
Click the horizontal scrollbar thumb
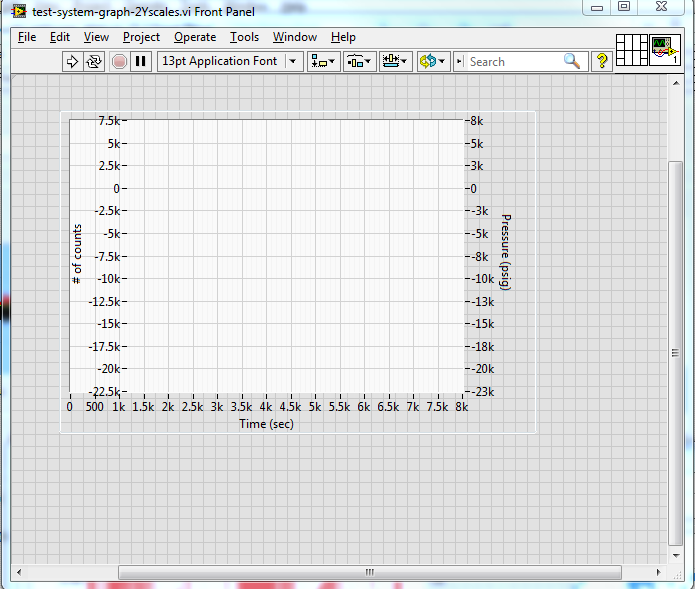[368, 572]
